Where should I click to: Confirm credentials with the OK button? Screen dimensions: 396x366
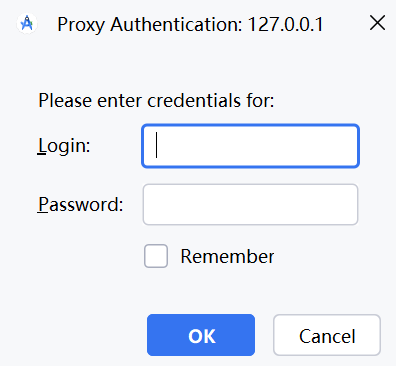(201, 335)
